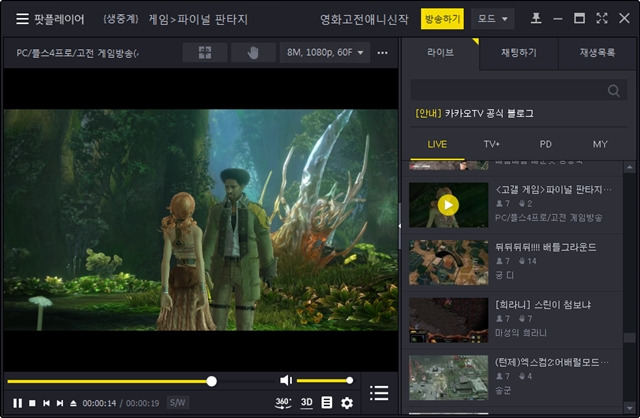Stop playback with the stop button
The image size is (640, 418).
(32, 403)
